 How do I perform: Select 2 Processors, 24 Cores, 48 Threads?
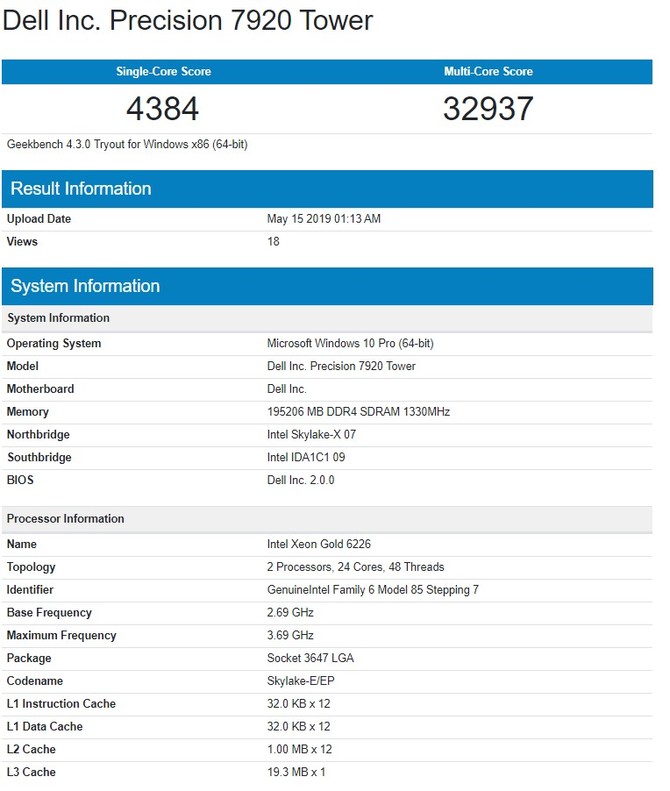pyautogui.click(x=356, y=568)
